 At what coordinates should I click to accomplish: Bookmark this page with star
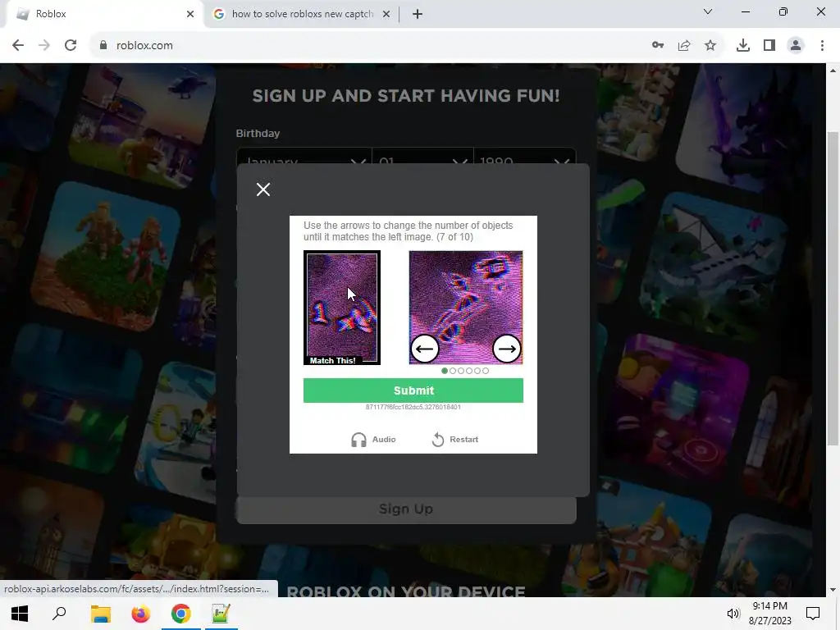coord(710,46)
